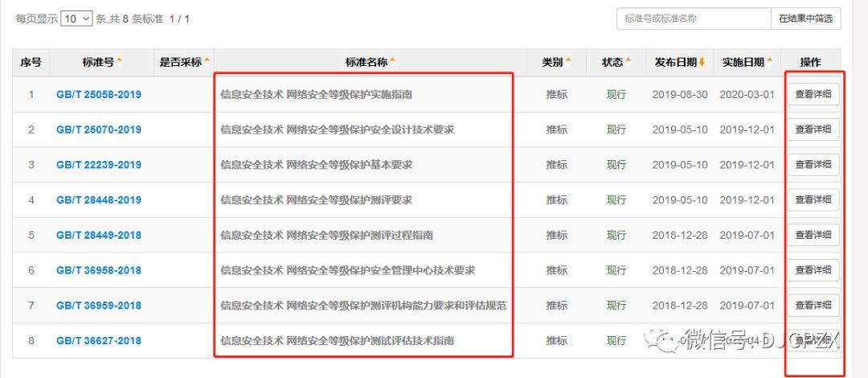This screenshot has width=868, height=378.
Task: Click 现行 status in row 1
Action: pyautogui.click(x=616, y=94)
